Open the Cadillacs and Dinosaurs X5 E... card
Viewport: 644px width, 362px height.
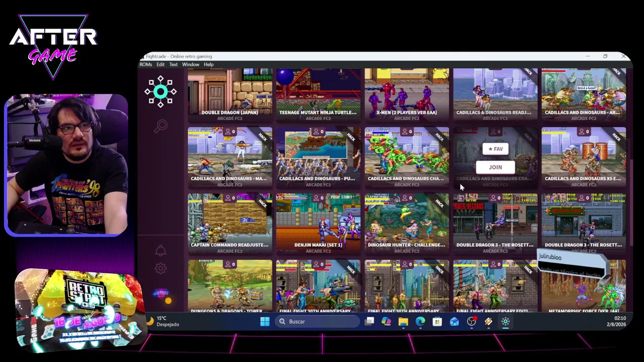point(584,157)
